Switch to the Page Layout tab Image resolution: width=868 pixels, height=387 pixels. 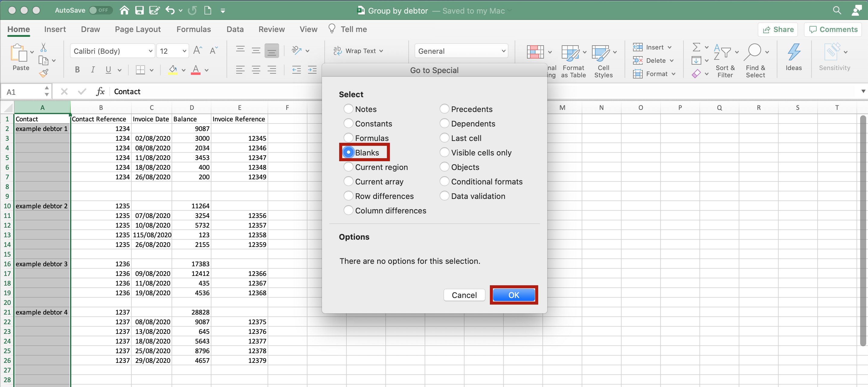click(x=137, y=29)
